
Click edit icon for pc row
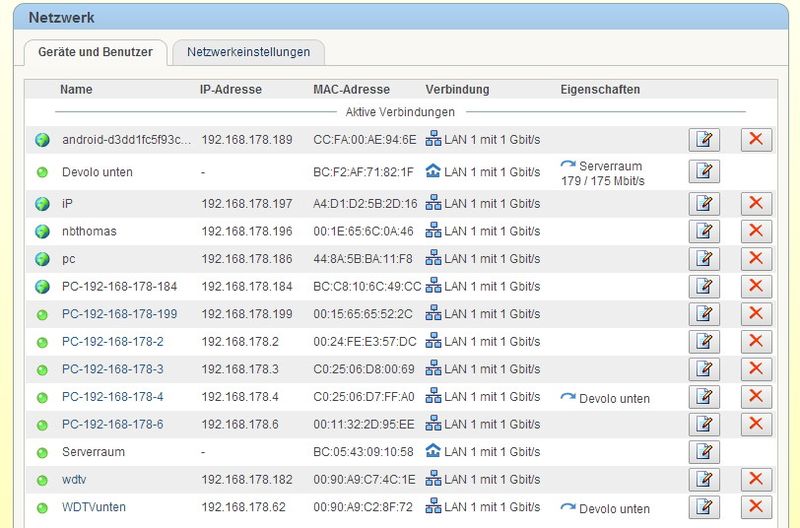click(x=704, y=259)
